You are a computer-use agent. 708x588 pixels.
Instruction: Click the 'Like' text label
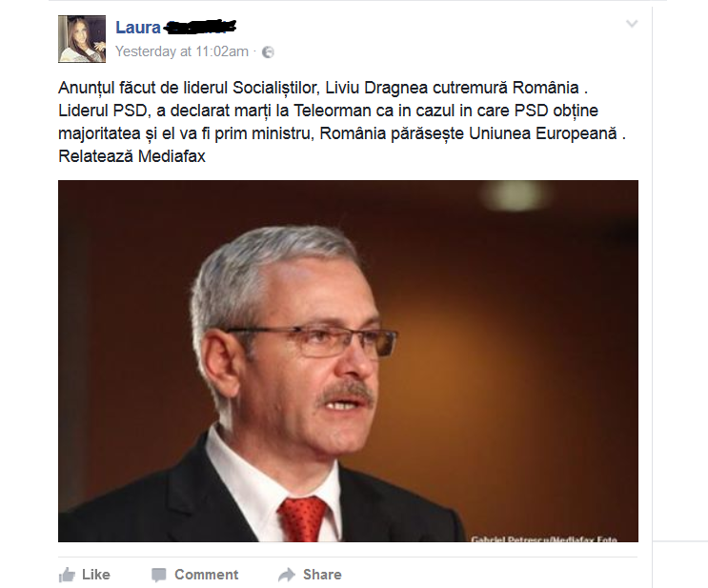pyautogui.click(x=96, y=575)
